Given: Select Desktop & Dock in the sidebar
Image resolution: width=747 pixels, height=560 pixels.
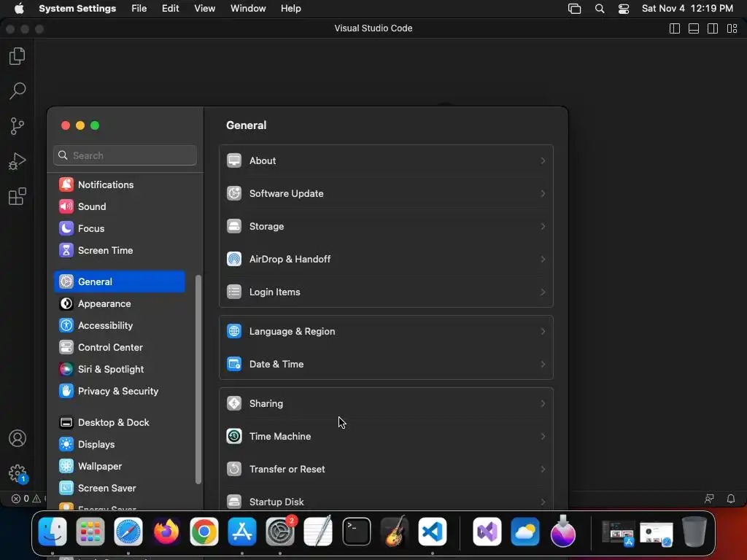Looking at the screenshot, I should click(x=119, y=423).
